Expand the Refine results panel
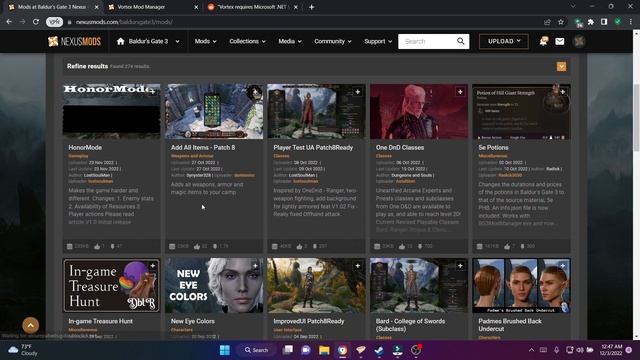The width and height of the screenshot is (640, 360). [561, 67]
